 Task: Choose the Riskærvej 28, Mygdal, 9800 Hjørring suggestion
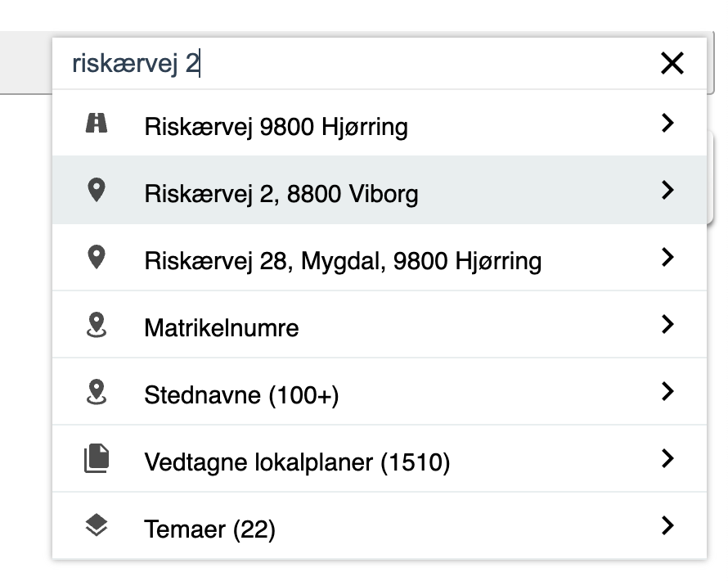coord(342,261)
